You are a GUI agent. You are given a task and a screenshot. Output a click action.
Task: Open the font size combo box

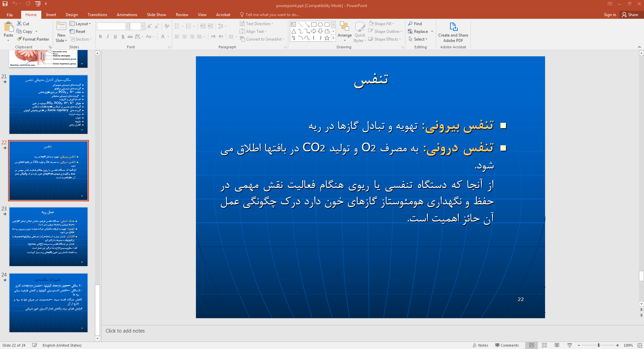click(x=137, y=26)
